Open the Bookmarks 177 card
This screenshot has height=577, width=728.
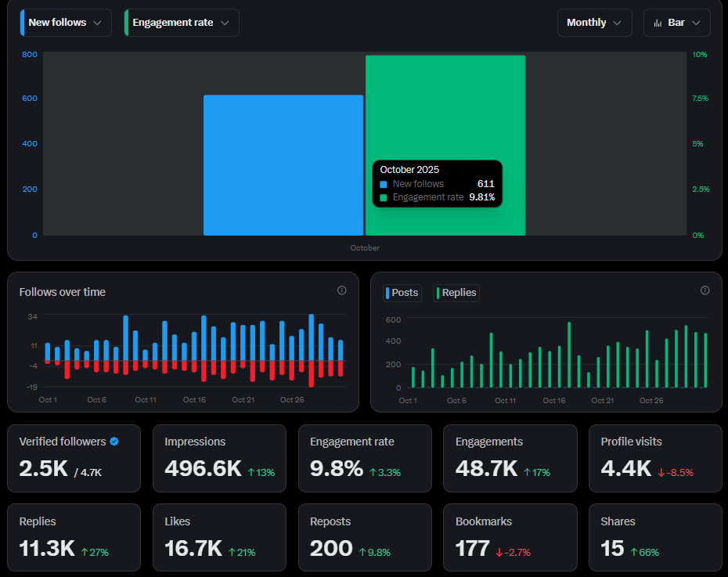coord(510,538)
